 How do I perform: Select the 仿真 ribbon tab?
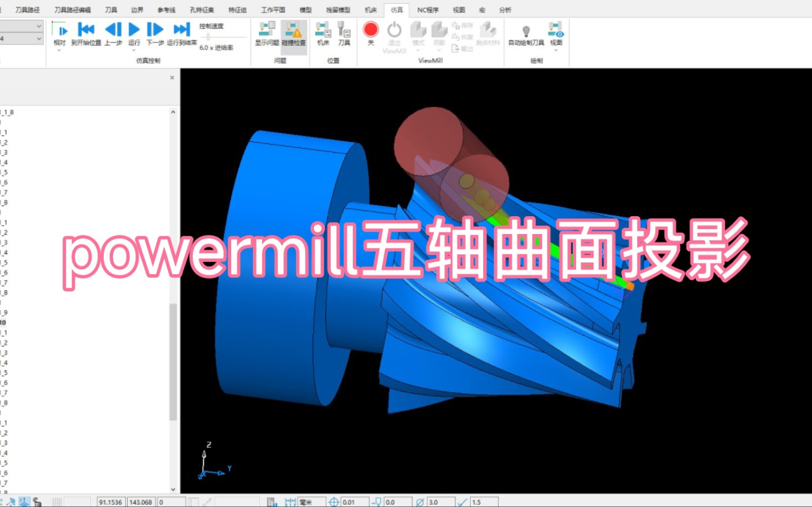(397, 10)
